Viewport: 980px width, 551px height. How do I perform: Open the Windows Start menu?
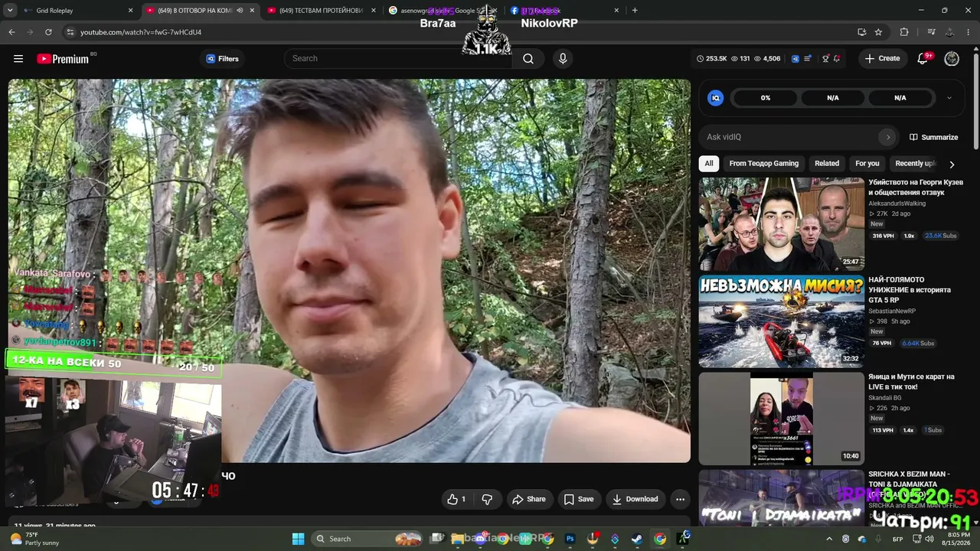click(x=298, y=539)
